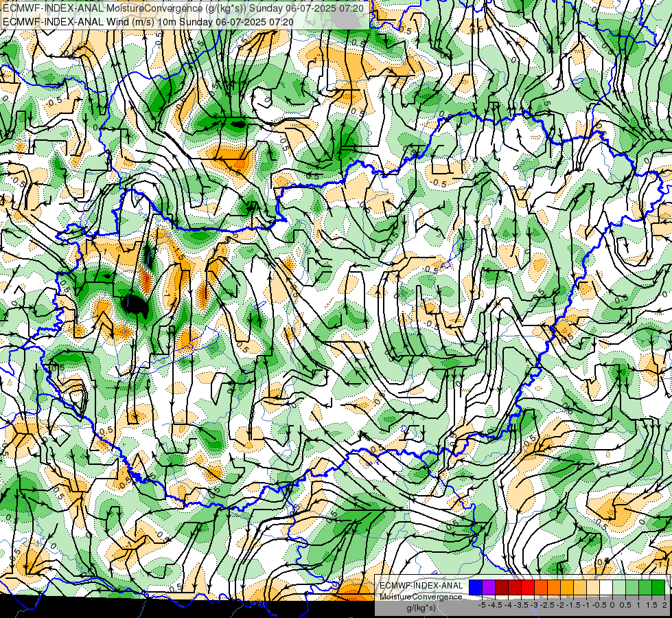Click the legend's ECMWF-INDEX-ANAL label
The height and width of the screenshot is (618, 672).
point(421,586)
